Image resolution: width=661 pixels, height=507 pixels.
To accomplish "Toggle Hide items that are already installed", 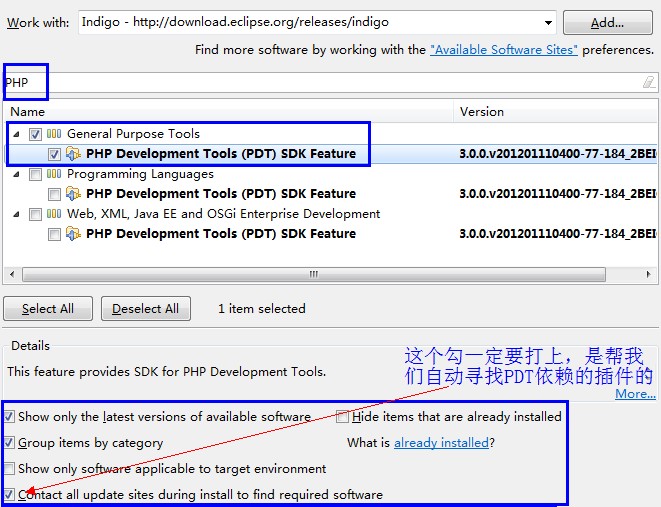I will click(342, 417).
